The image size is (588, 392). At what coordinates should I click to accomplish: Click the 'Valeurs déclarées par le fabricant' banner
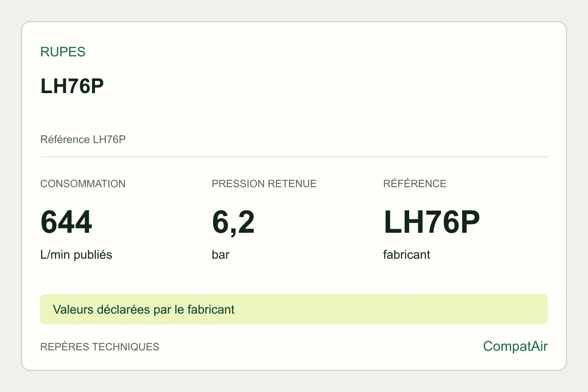(x=294, y=309)
